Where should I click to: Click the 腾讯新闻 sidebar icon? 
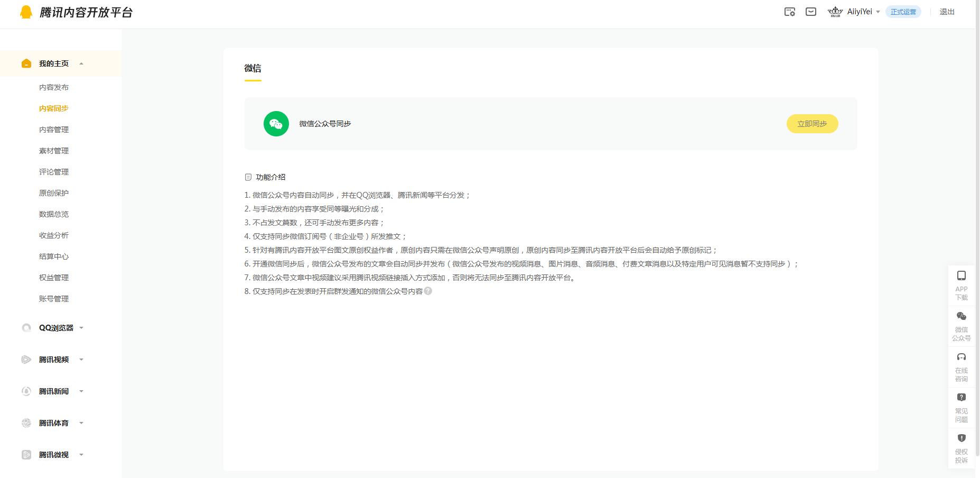pyautogui.click(x=26, y=391)
